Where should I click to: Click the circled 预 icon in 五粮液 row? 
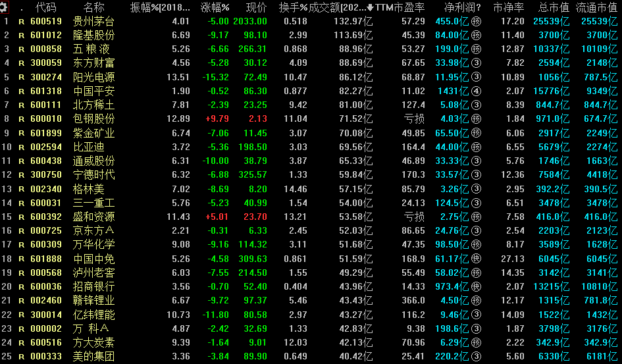click(x=476, y=49)
